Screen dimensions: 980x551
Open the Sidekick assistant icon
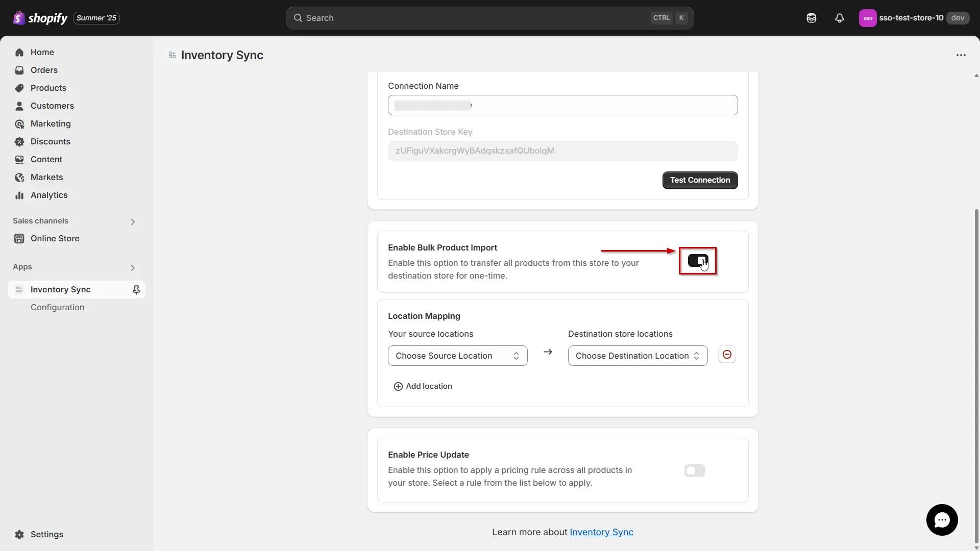[x=811, y=18]
